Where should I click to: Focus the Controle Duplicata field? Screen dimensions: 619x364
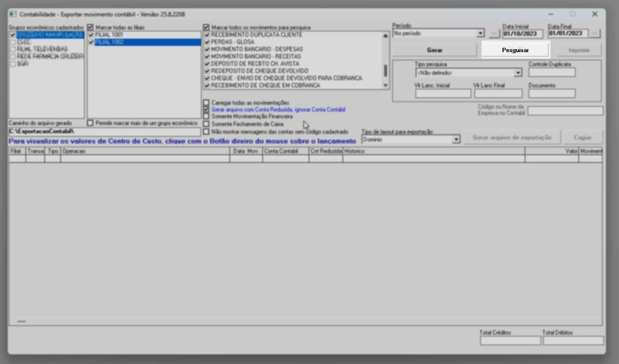pyautogui.click(x=552, y=72)
